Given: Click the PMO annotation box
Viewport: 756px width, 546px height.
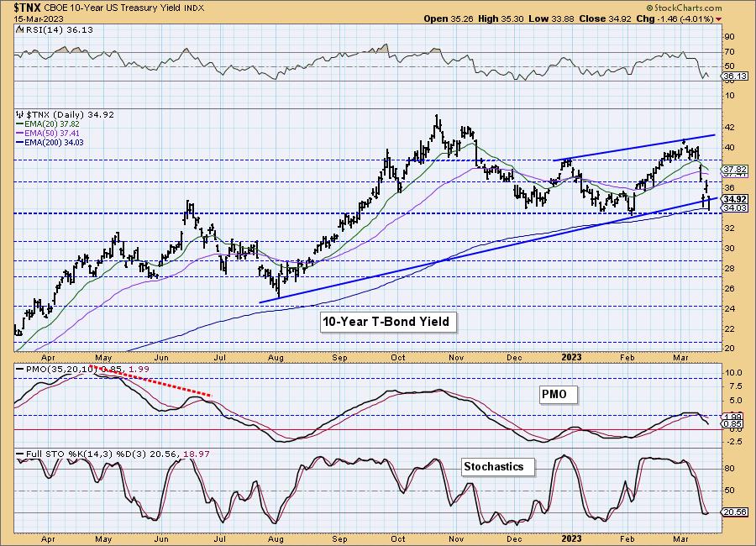Looking at the screenshot, I should point(557,395).
